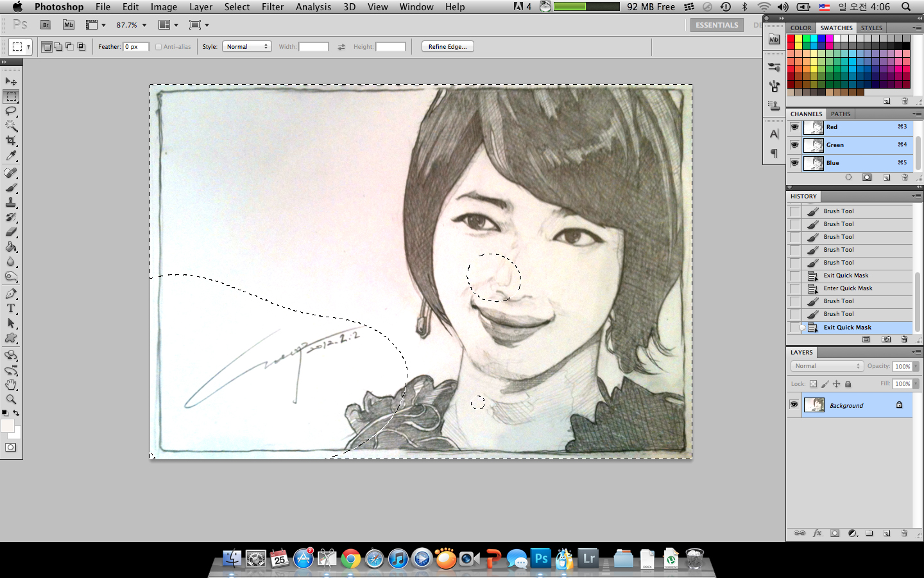Launch Adobe Bridge from the application bar
Viewport: 924px width, 578px height.
tap(46, 25)
